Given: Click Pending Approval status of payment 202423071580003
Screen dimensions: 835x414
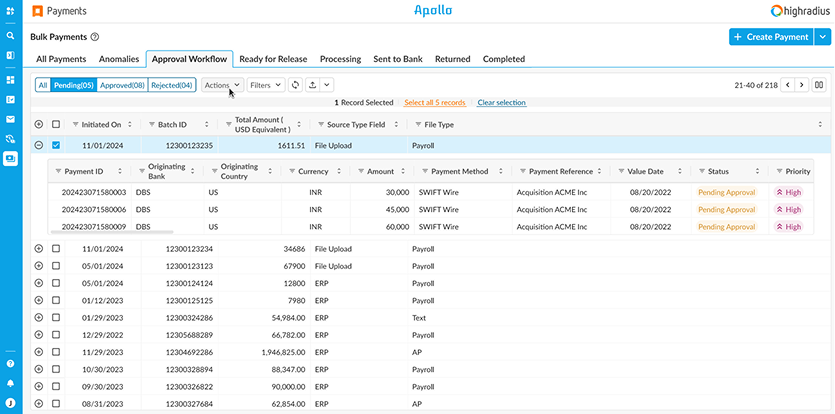Looking at the screenshot, I should pos(726,192).
